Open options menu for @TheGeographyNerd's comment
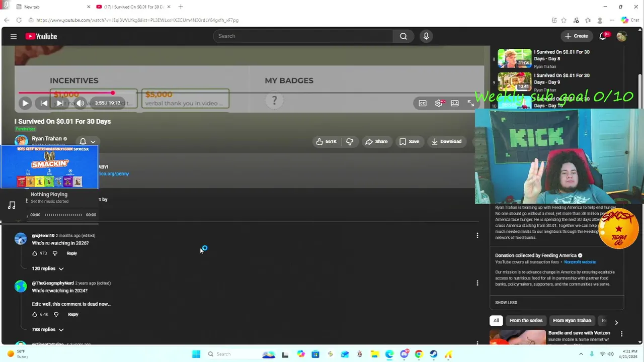Screen dimensions: 644x362 pos(477,283)
